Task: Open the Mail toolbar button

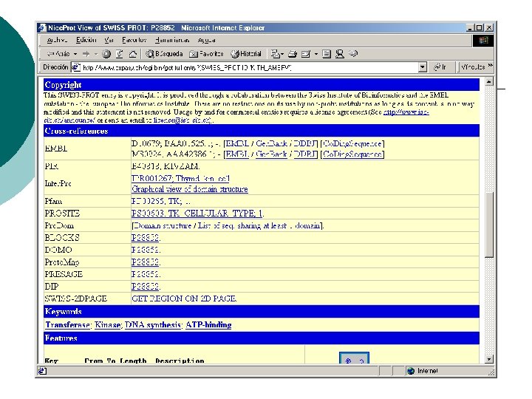Action: pos(275,54)
